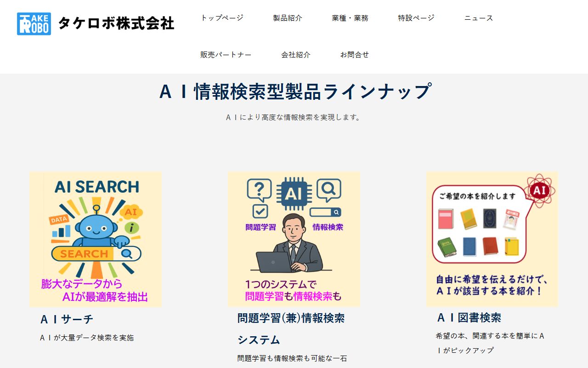The height and width of the screenshot is (368, 588).
Task: Click the TAKE ROBO blue logo icon
Action: pyautogui.click(x=34, y=23)
